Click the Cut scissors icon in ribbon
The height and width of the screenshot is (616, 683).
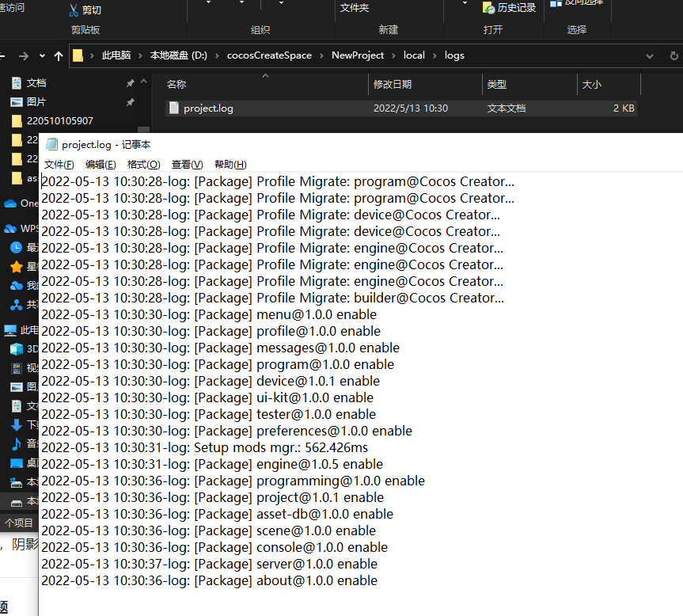click(74, 10)
